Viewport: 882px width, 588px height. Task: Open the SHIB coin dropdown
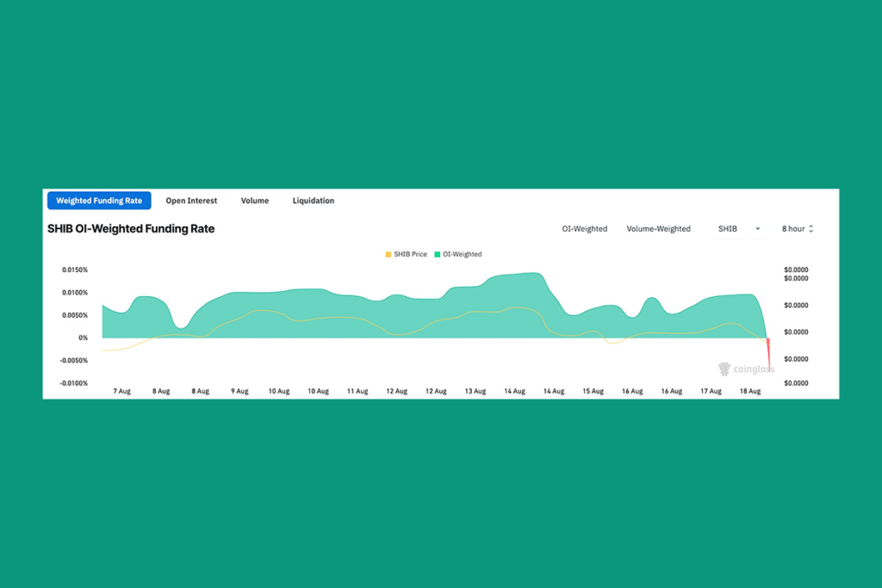728,229
